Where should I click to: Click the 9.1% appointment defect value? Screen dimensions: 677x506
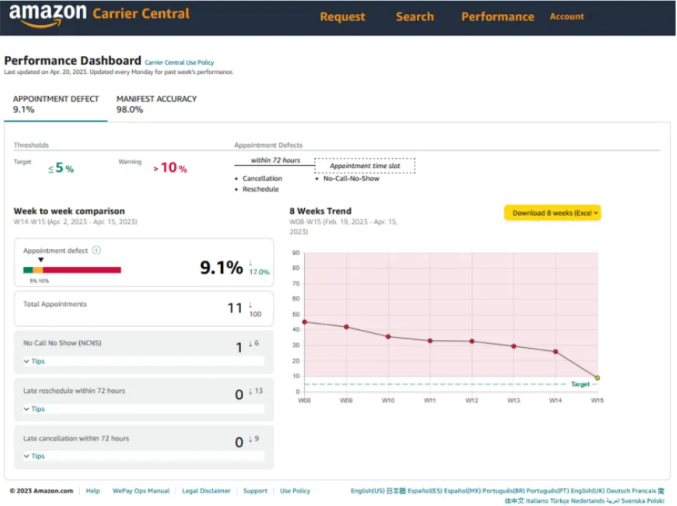tap(221, 268)
